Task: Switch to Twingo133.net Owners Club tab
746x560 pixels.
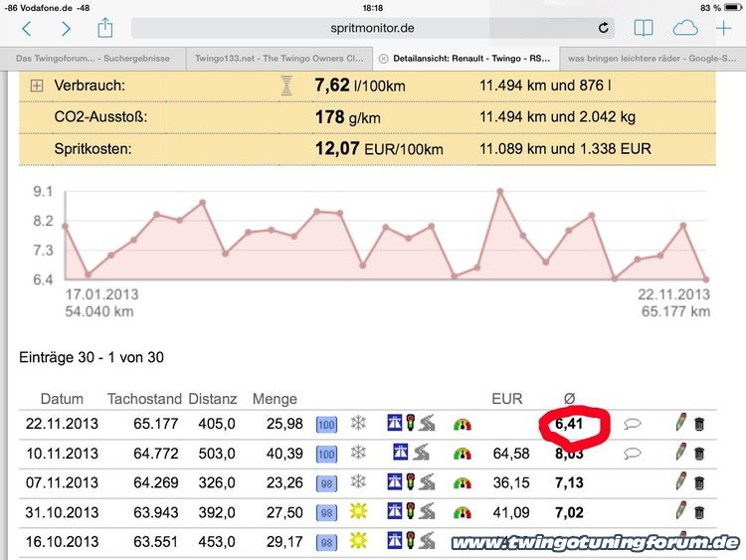Action: [x=280, y=59]
